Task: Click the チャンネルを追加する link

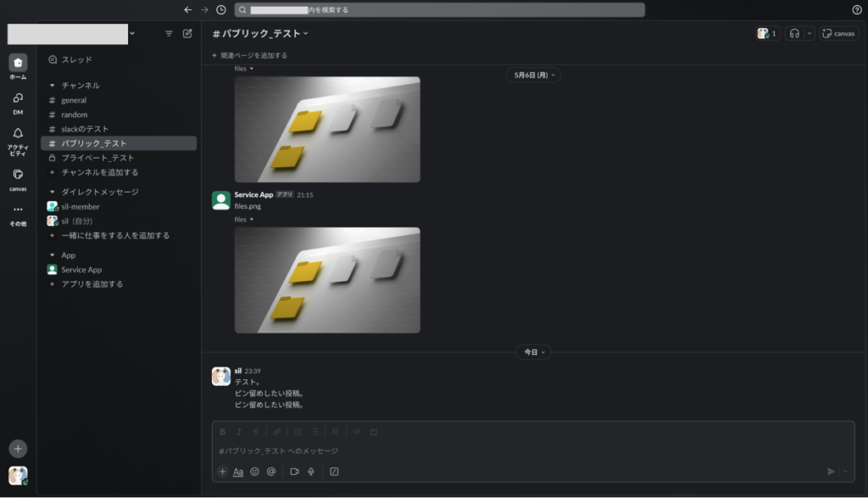Action: [99, 172]
